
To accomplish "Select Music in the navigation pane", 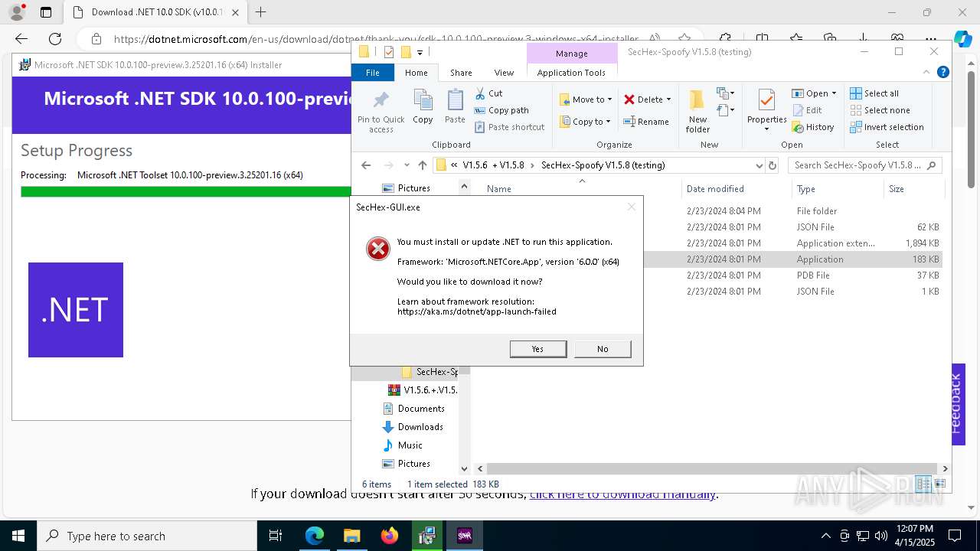I will click(409, 445).
